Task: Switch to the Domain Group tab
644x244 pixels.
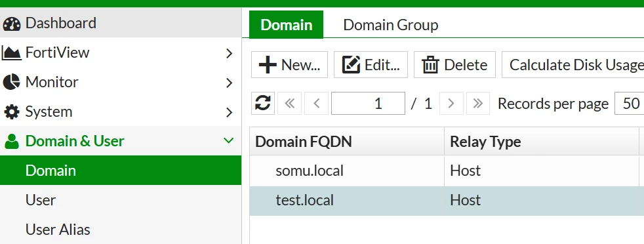Action: pyautogui.click(x=391, y=25)
